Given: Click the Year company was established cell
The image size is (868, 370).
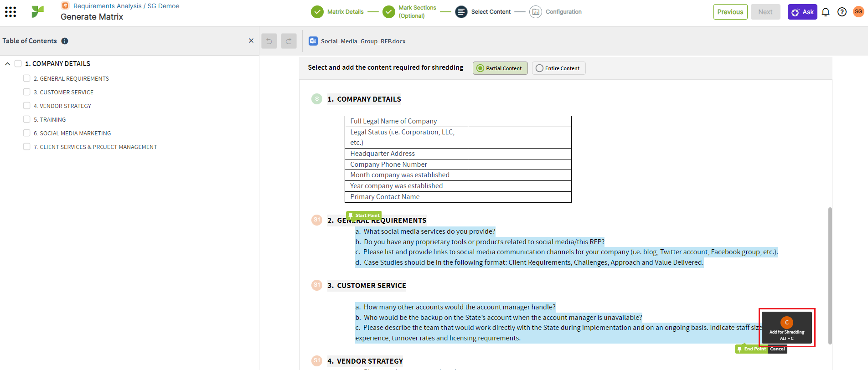Looking at the screenshot, I should 406,186.
